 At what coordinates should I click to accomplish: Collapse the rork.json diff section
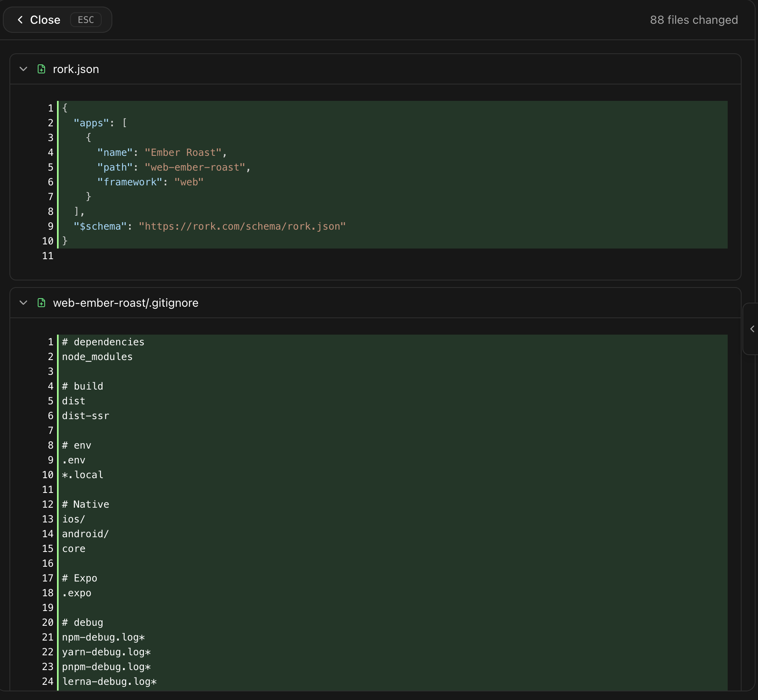23,69
